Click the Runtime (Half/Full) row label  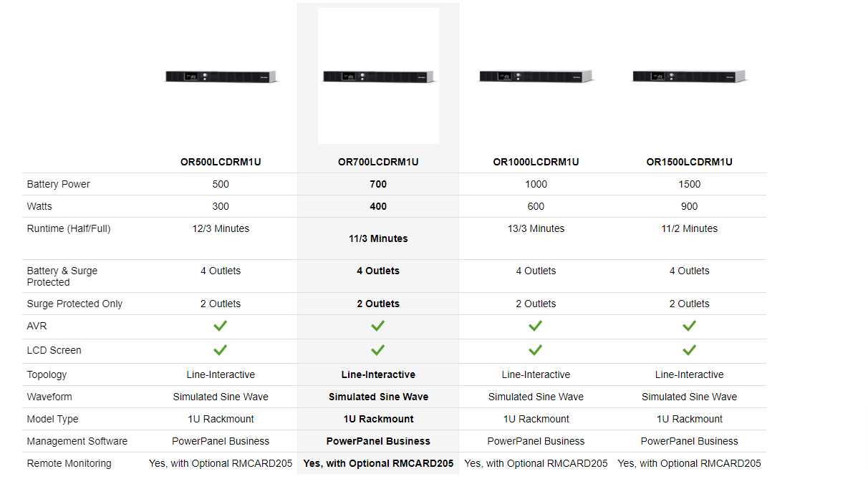coord(69,228)
